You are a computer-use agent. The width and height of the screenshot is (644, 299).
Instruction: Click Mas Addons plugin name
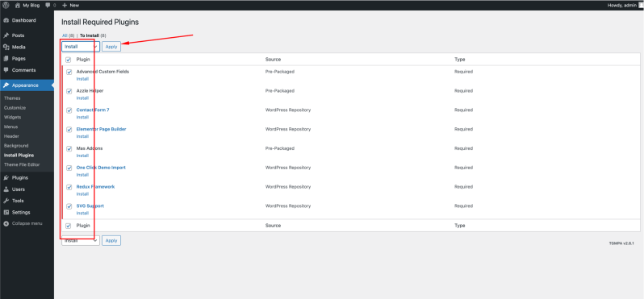(90, 148)
